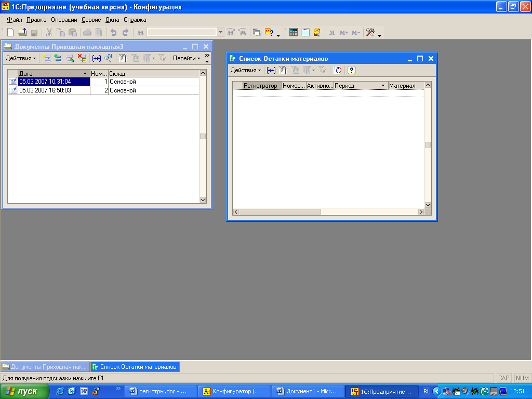Click the Find binoculars icon left of search field
Image resolution: width=532 pixels, height=399 pixels.
140,33
